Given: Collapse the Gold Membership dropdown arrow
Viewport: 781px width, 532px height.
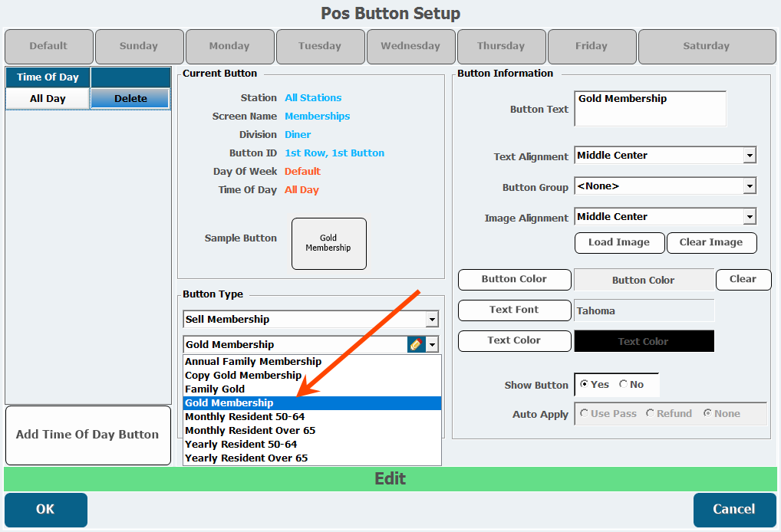Looking at the screenshot, I should click(x=432, y=344).
